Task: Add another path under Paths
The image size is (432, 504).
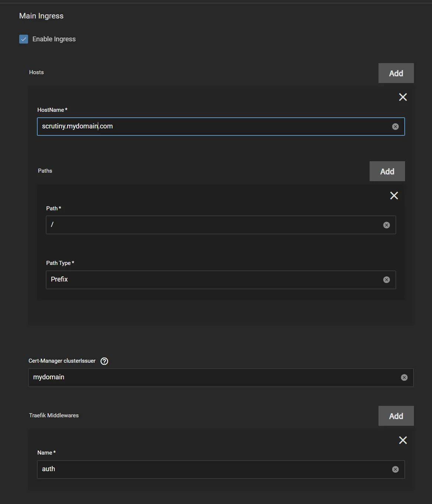Action: [x=387, y=171]
